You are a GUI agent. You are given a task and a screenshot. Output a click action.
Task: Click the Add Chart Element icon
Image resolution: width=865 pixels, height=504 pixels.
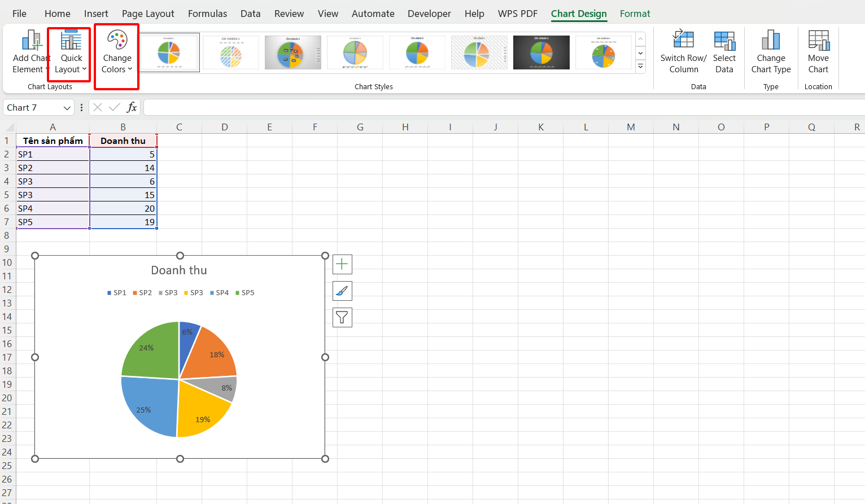coord(31,41)
